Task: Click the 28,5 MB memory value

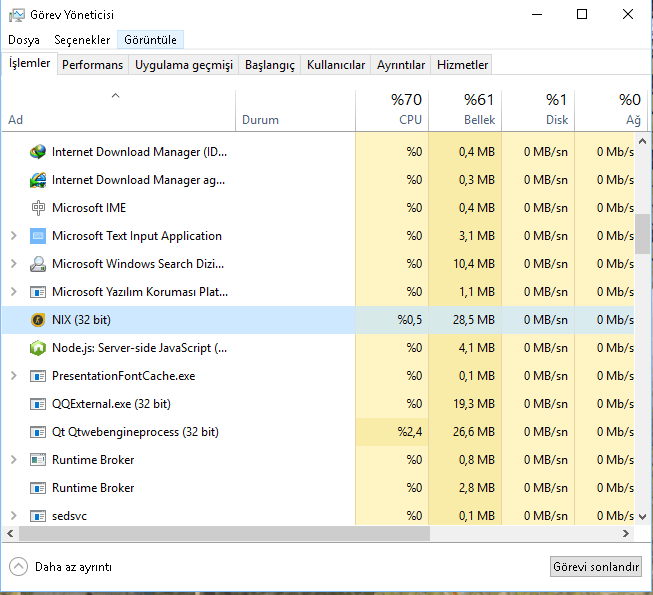Action: coord(474,320)
